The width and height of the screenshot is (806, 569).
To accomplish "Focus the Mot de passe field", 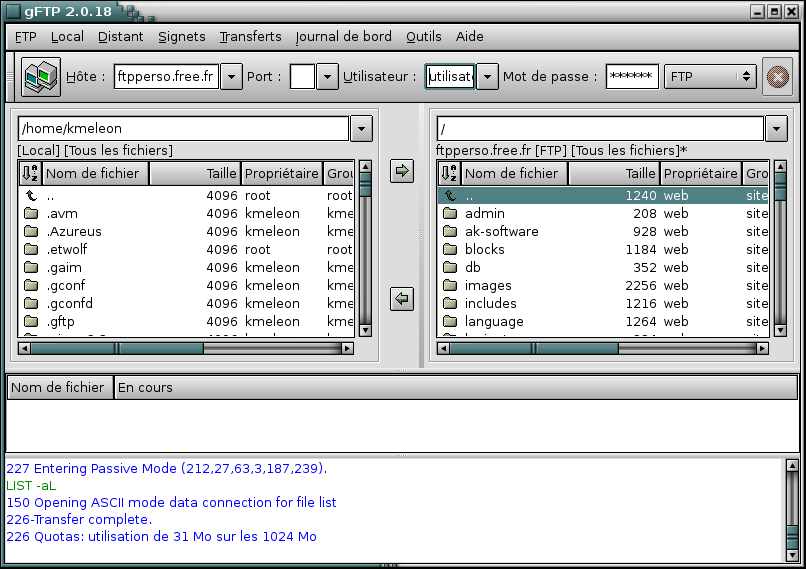I will click(x=632, y=77).
